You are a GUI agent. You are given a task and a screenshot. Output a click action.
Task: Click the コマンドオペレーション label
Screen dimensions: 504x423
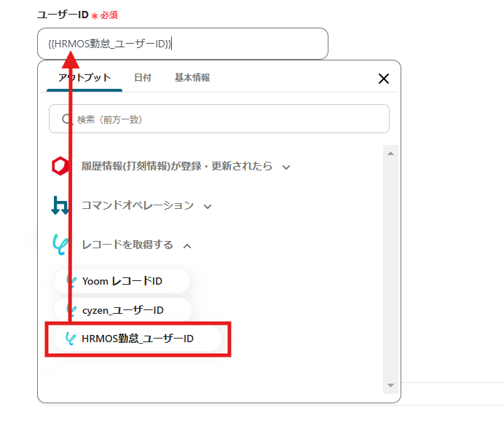tap(138, 205)
